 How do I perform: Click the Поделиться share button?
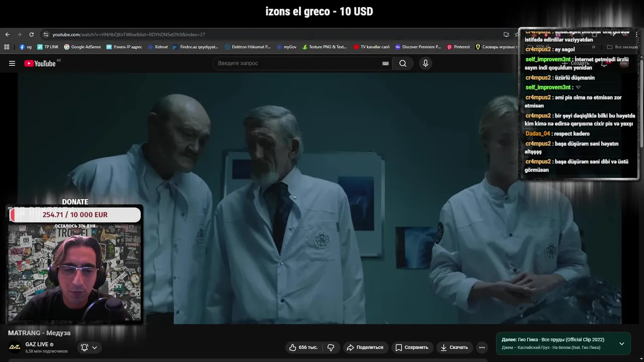coord(365,347)
